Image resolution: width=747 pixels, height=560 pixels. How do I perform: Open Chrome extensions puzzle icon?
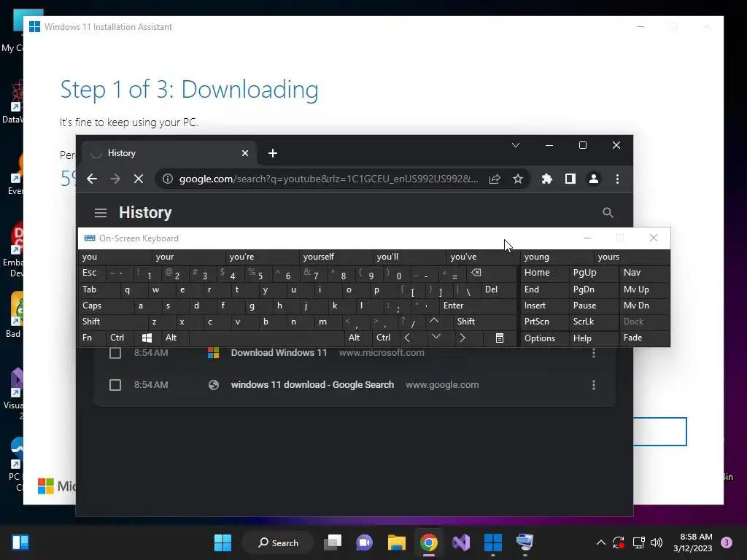(547, 179)
